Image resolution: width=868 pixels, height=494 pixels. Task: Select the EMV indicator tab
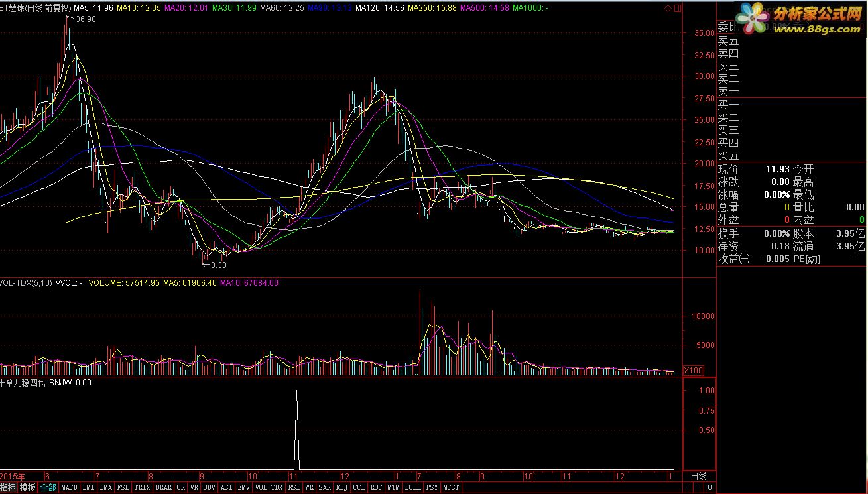coord(244,487)
